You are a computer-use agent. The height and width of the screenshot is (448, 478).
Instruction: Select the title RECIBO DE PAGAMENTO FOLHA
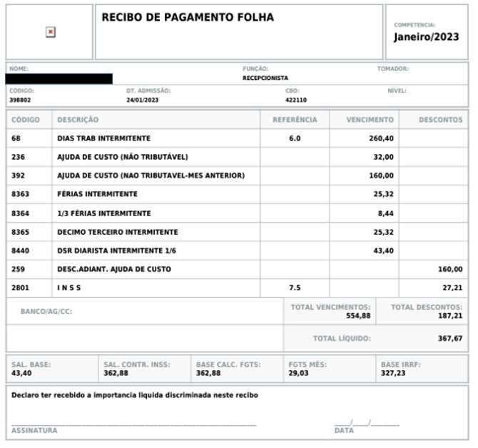click(188, 17)
